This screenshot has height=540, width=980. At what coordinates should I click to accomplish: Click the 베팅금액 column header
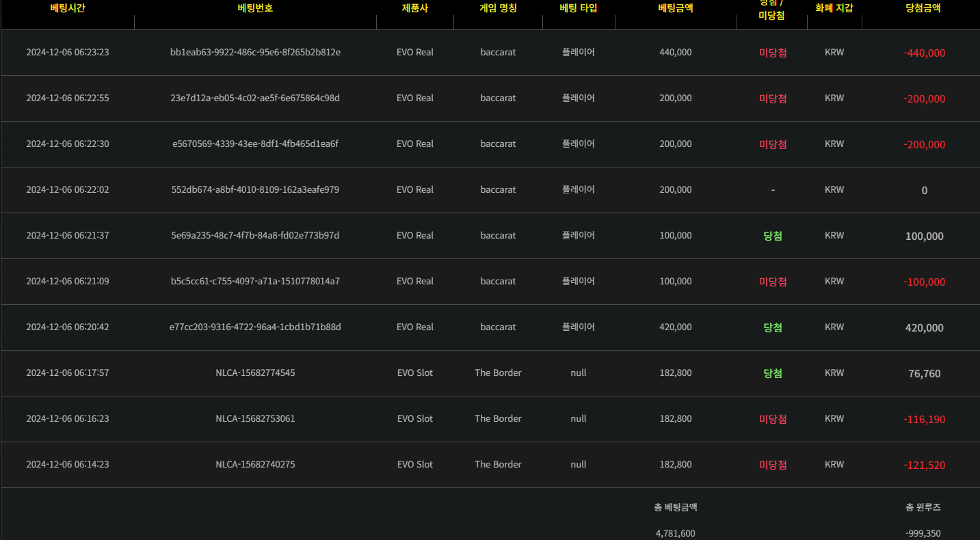coord(675,8)
